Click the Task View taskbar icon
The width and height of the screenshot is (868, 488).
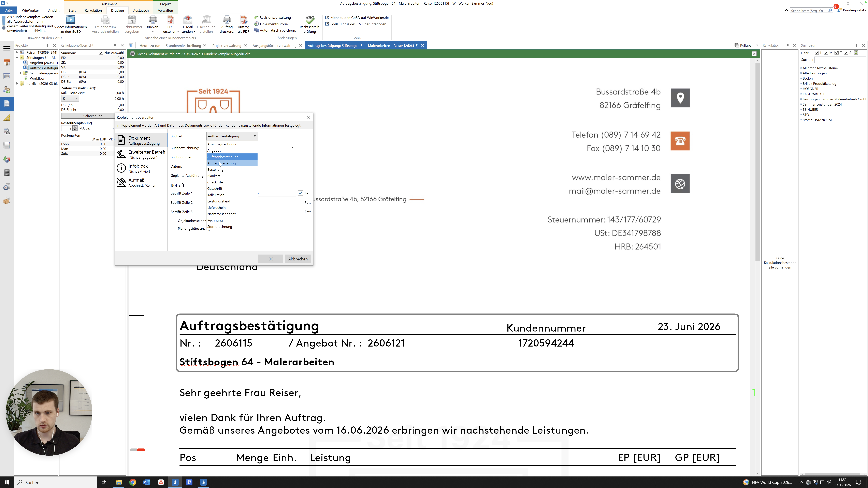click(104, 482)
